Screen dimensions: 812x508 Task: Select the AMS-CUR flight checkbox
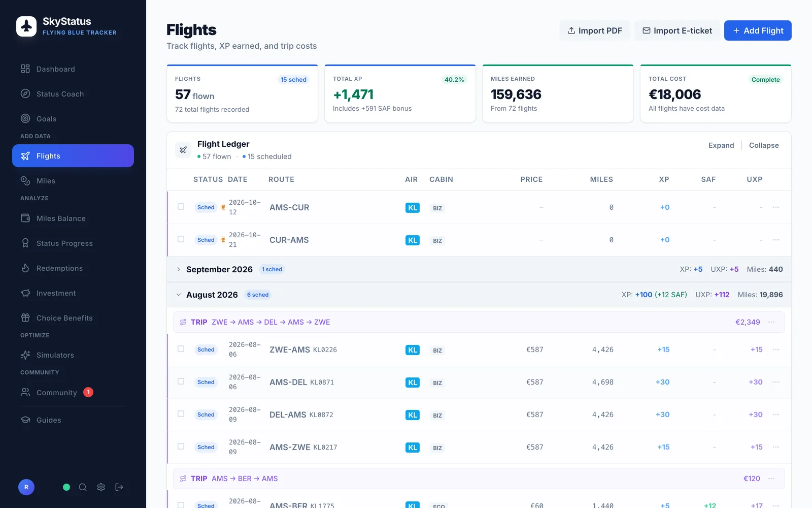(181, 207)
